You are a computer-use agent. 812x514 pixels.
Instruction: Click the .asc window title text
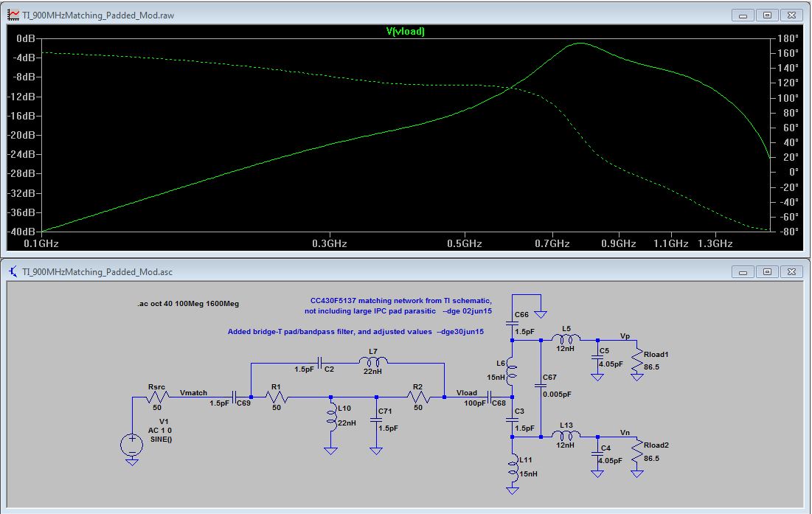tap(97, 272)
